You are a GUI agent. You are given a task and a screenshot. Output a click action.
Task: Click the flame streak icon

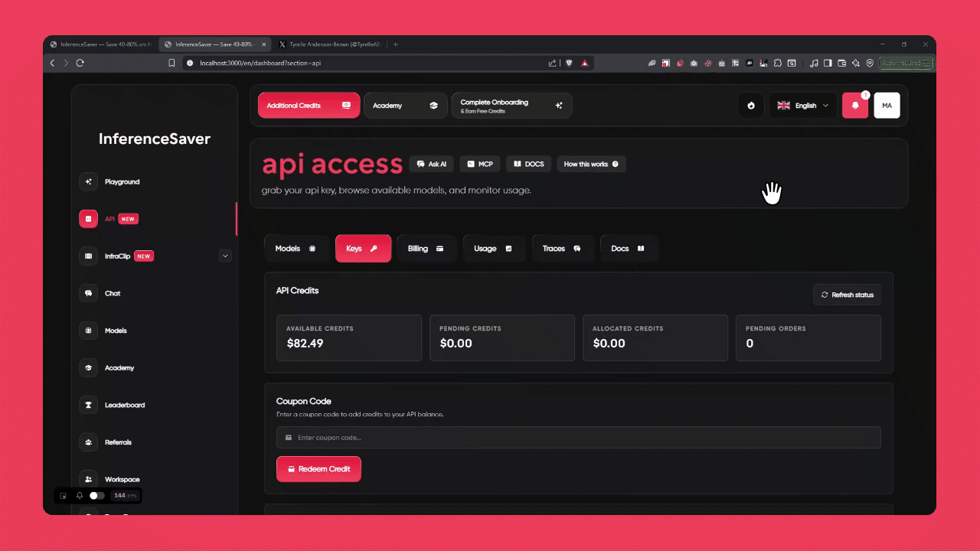[751, 106]
